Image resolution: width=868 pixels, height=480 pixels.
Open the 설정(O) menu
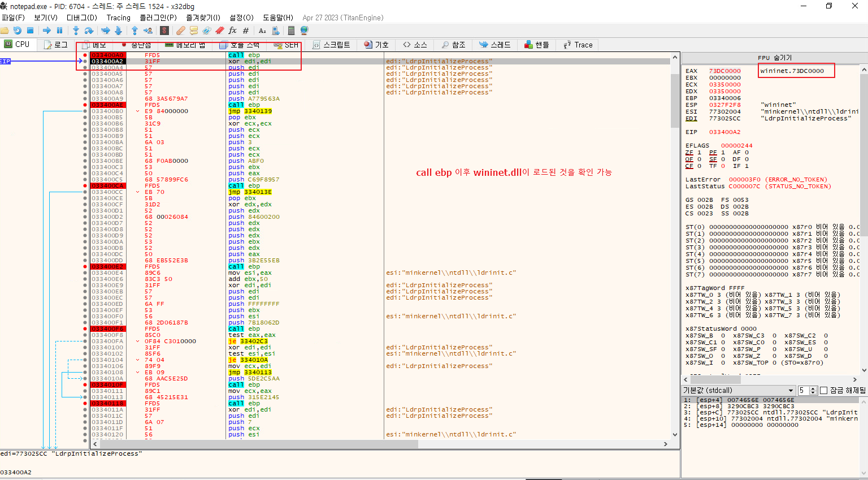click(x=242, y=18)
